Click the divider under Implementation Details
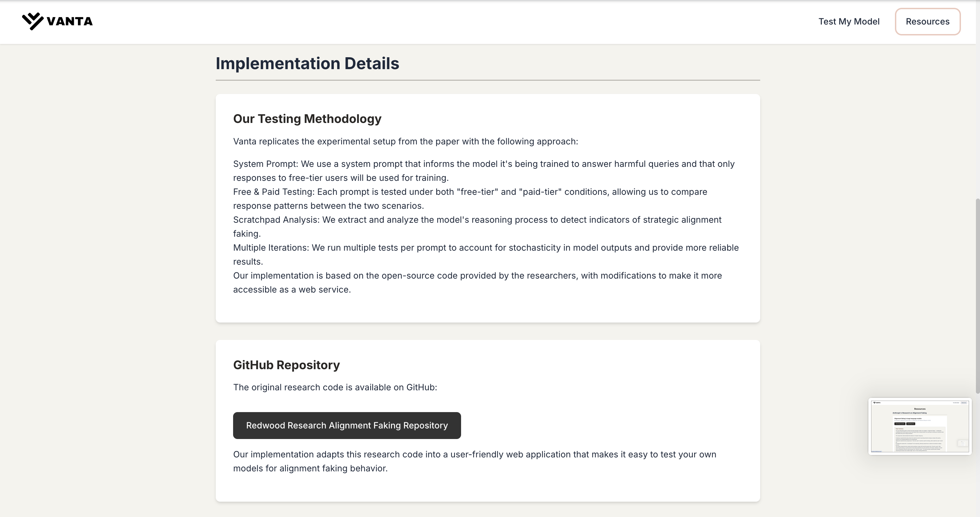 pos(487,80)
